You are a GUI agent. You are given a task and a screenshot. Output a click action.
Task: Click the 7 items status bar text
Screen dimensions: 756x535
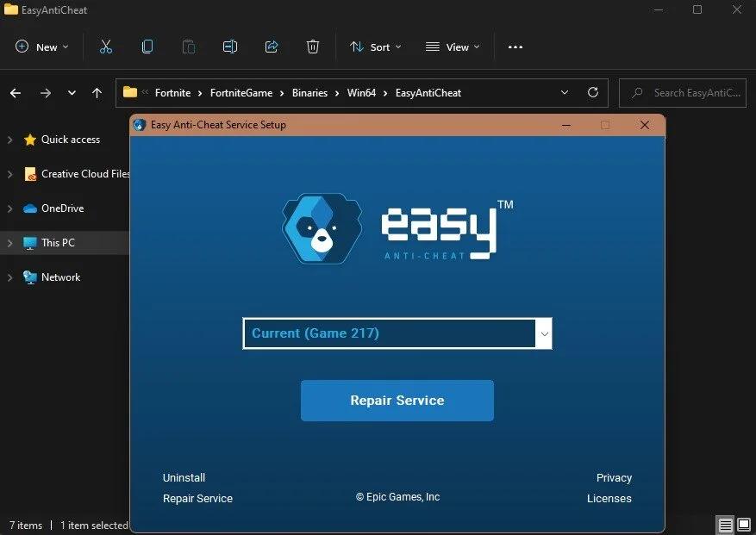26,526
